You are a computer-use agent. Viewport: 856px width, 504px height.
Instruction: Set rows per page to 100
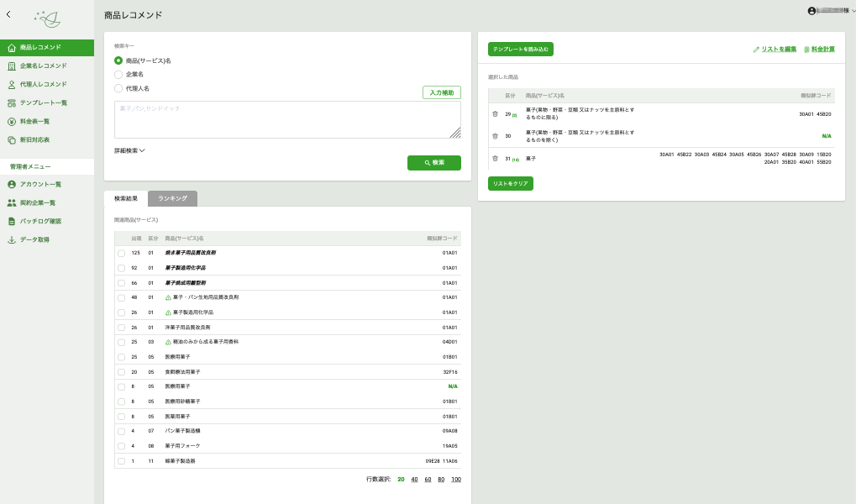tap(455, 480)
